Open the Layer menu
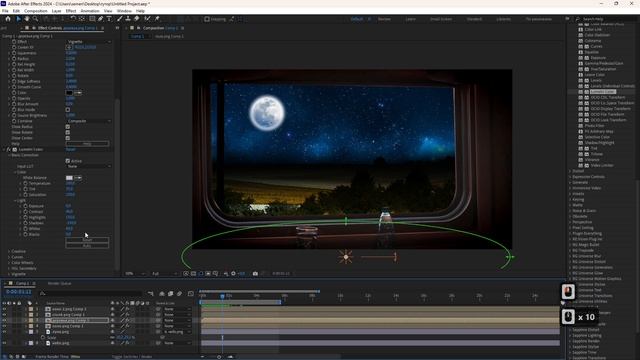640x360 pixels. (x=56, y=11)
